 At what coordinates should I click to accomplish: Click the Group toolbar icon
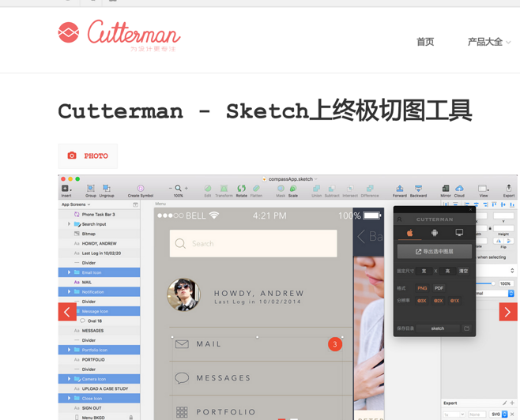tap(91, 189)
